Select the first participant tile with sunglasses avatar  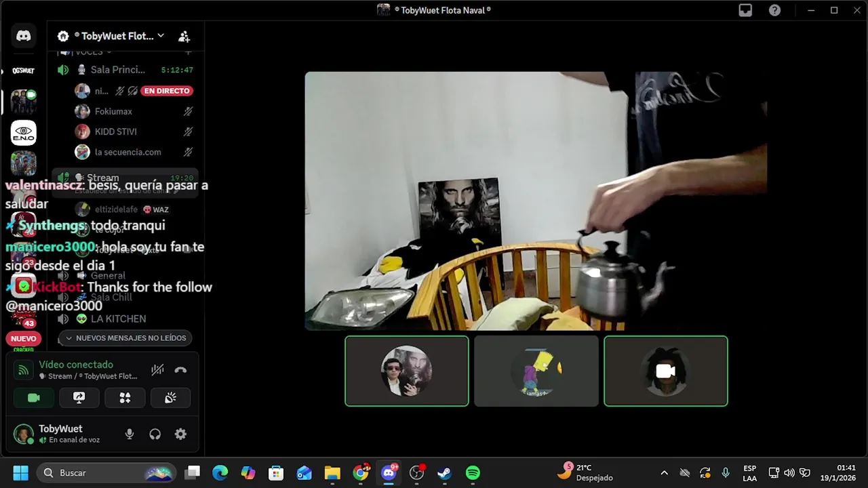pyautogui.click(x=407, y=371)
